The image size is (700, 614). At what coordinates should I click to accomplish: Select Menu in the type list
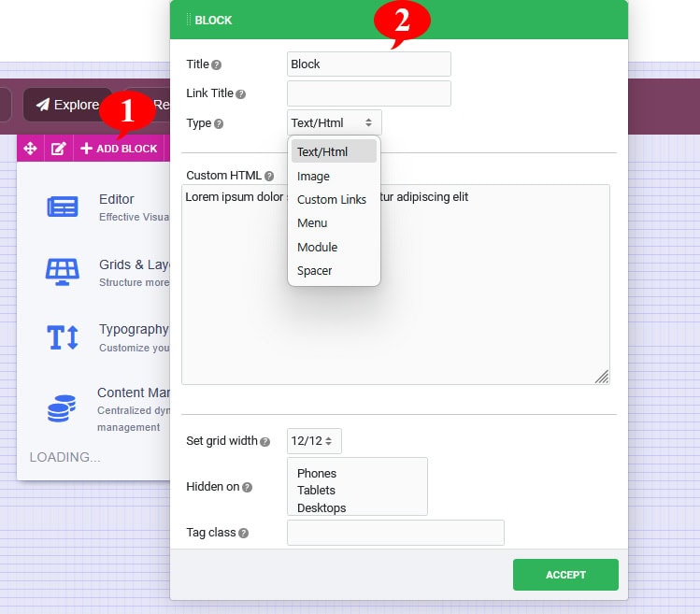click(334, 222)
